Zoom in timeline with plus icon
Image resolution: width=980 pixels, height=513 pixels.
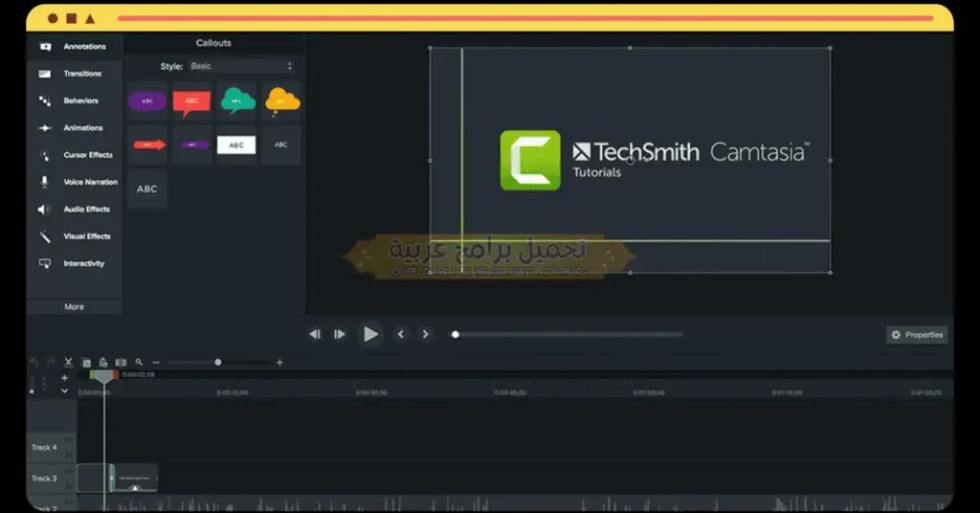pyautogui.click(x=280, y=363)
